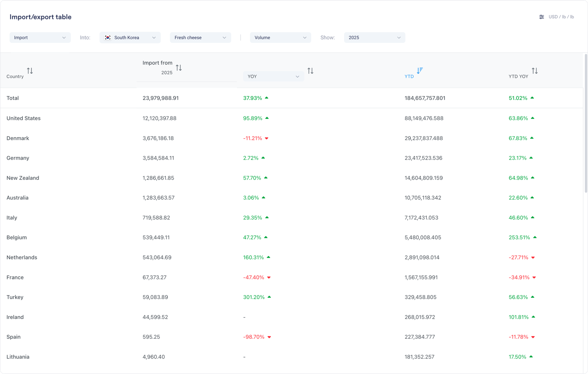Screen dimensions: 588x374
Task: Sort table by Country column
Action: coord(30,71)
